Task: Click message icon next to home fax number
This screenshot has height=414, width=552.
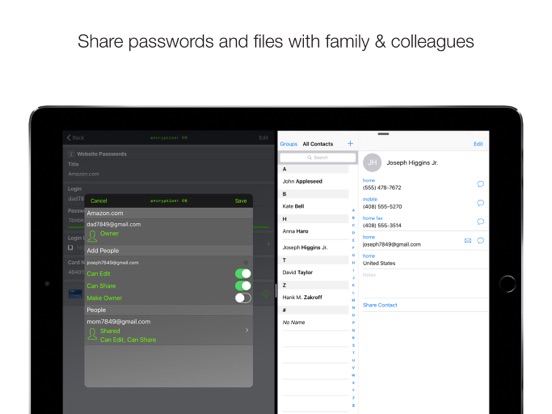Action: click(480, 222)
